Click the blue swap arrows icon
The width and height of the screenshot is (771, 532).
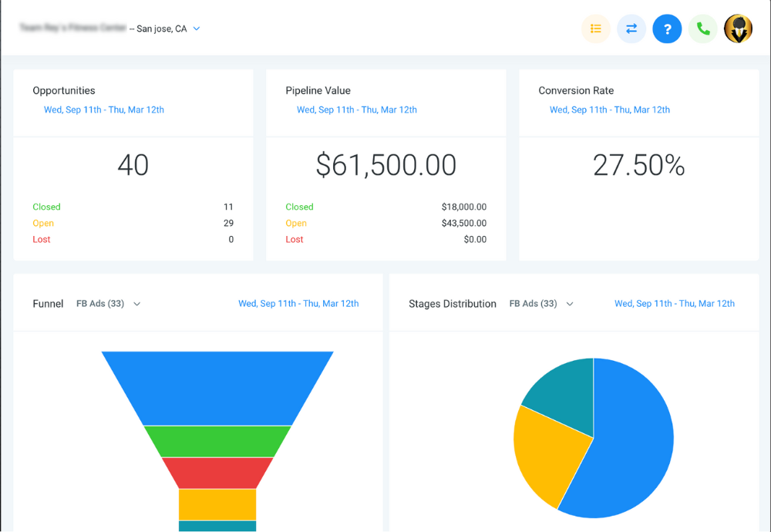[x=631, y=29]
